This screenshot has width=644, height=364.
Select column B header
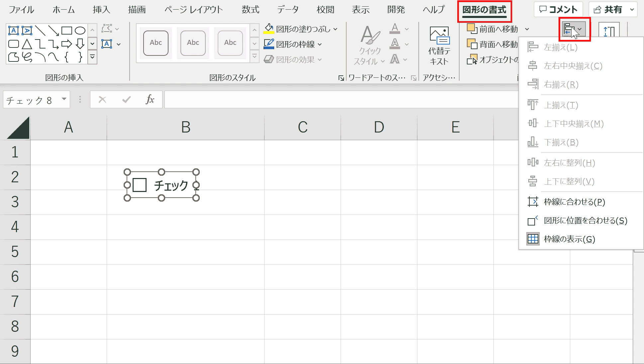pyautogui.click(x=186, y=127)
